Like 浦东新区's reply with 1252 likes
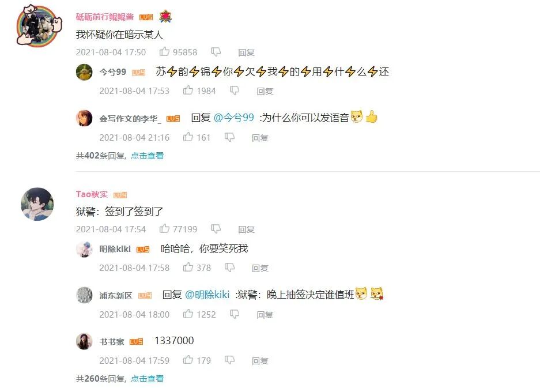This screenshot has width=540, height=392. click(x=188, y=314)
